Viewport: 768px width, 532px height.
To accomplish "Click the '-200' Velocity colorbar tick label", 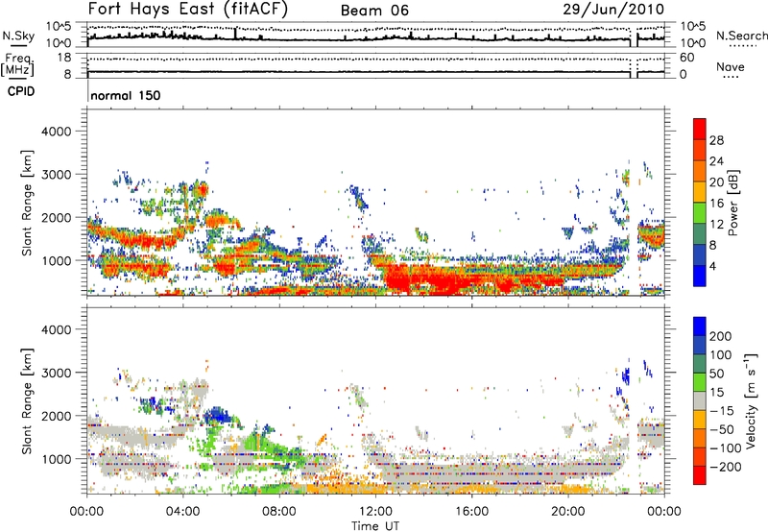I will click(x=724, y=467).
